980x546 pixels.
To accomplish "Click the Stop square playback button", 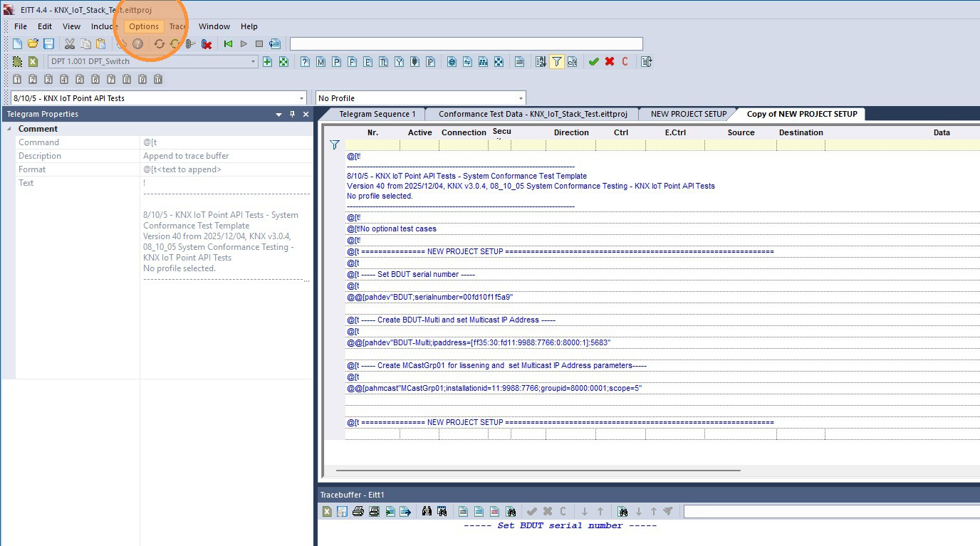I will pos(259,44).
